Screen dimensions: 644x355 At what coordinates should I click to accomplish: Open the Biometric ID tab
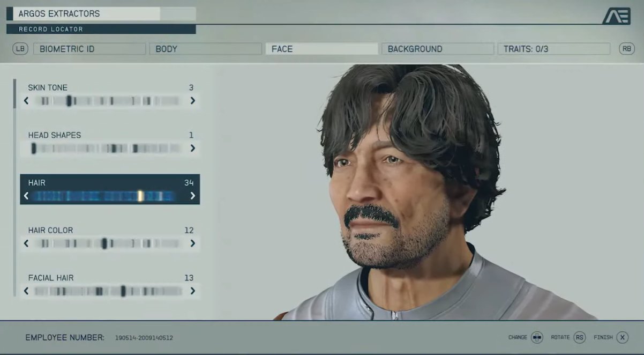click(89, 49)
